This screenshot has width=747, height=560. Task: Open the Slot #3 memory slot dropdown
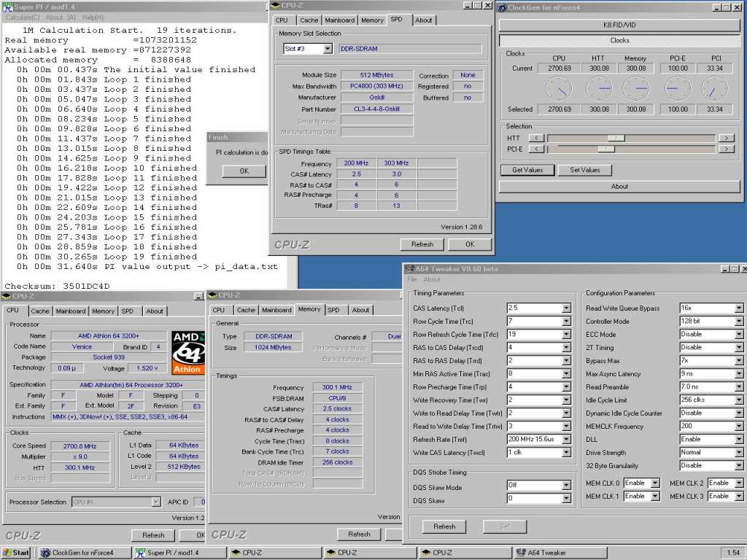[x=328, y=49]
